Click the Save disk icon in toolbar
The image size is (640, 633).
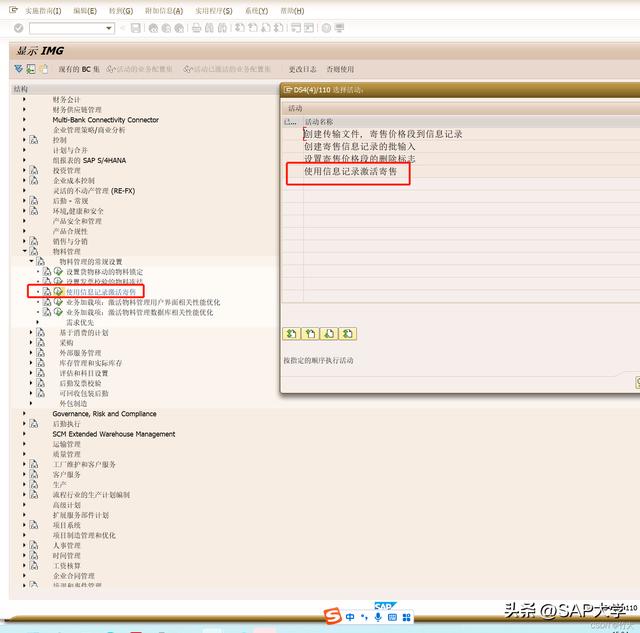click(136, 28)
